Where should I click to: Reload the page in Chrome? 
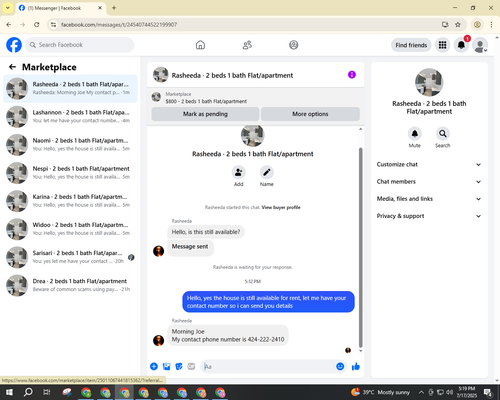tap(37, 24)
